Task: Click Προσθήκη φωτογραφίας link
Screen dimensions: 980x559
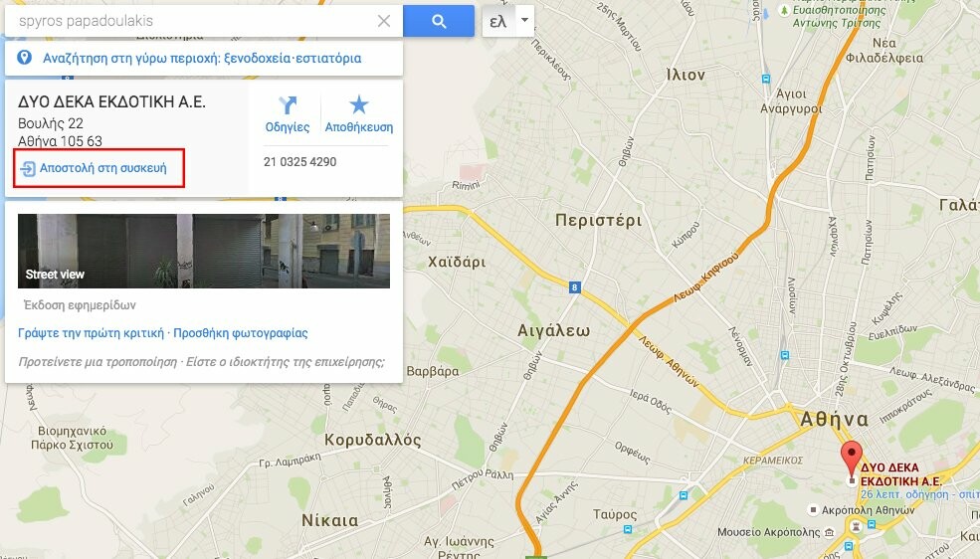Action: (x=241, y=333)
